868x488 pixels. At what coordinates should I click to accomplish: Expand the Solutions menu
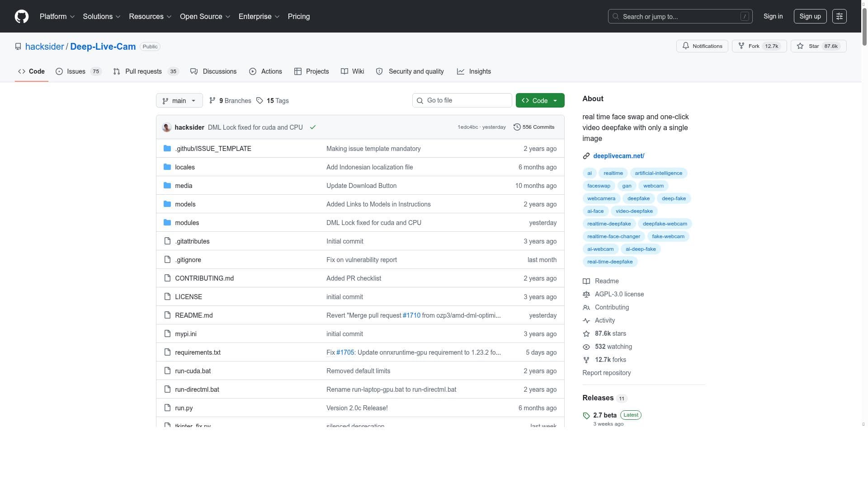[x=101, y=16]
